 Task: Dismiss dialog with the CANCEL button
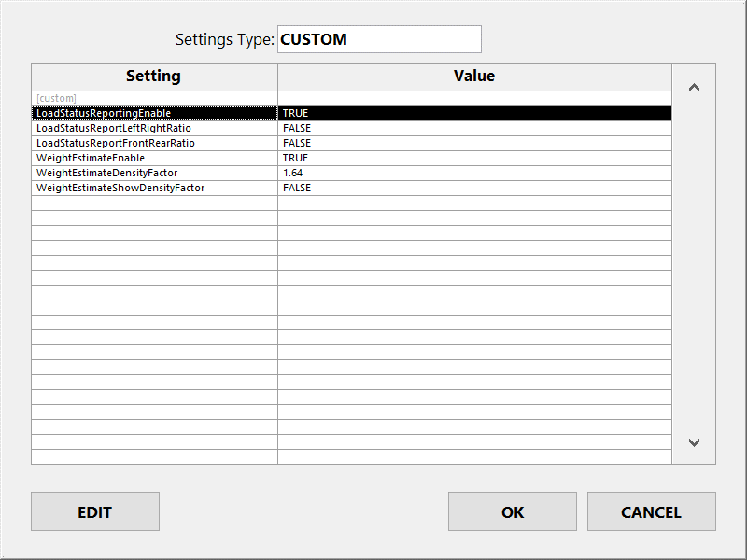tap(651, 511)
